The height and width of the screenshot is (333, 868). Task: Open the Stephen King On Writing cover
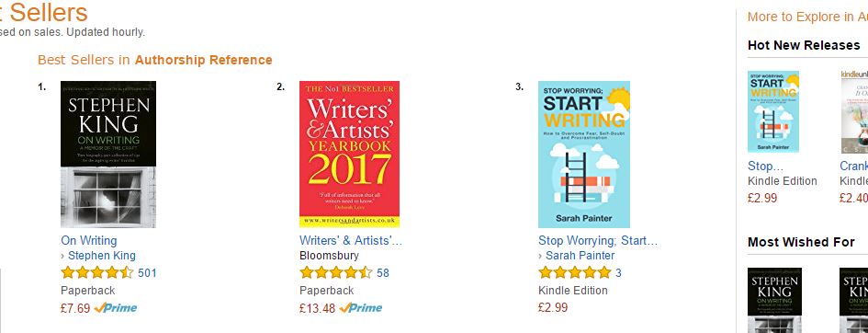[x=108, y=154]
